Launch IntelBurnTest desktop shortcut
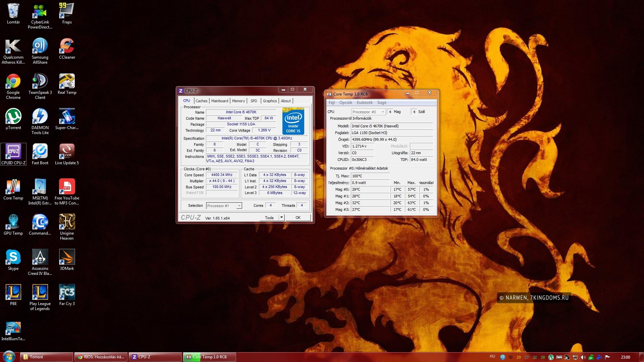The image size is (644, 362). click(13, 331)
